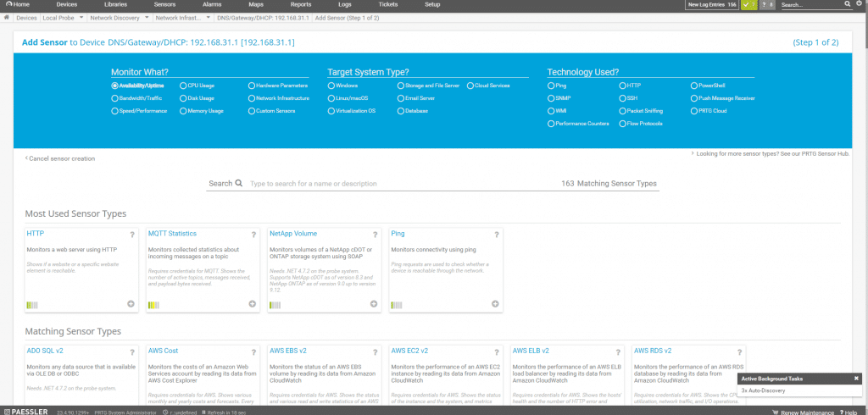This screenshot has height=415, width=868.
Task: Click the home icon in the breadcrumb
Action: pos(7,18)
